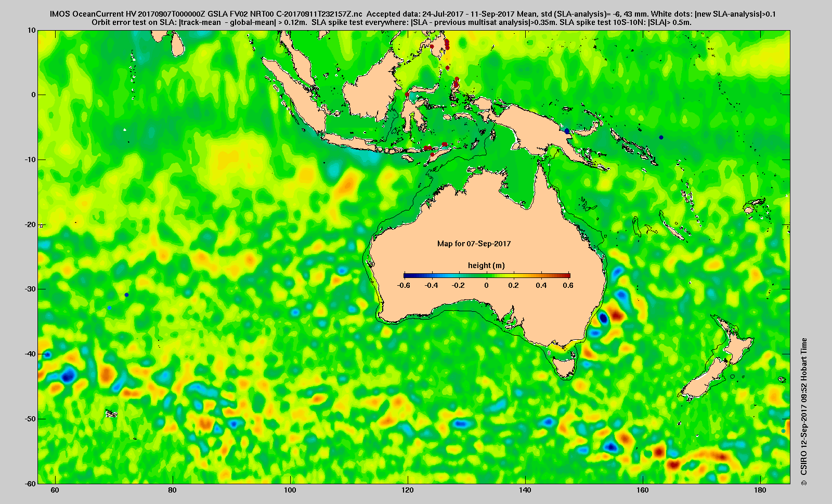The height and width of the screenshot is (504, 832).
Task: Click the -0.2 value on the colorbar
Action: [459, 285]
